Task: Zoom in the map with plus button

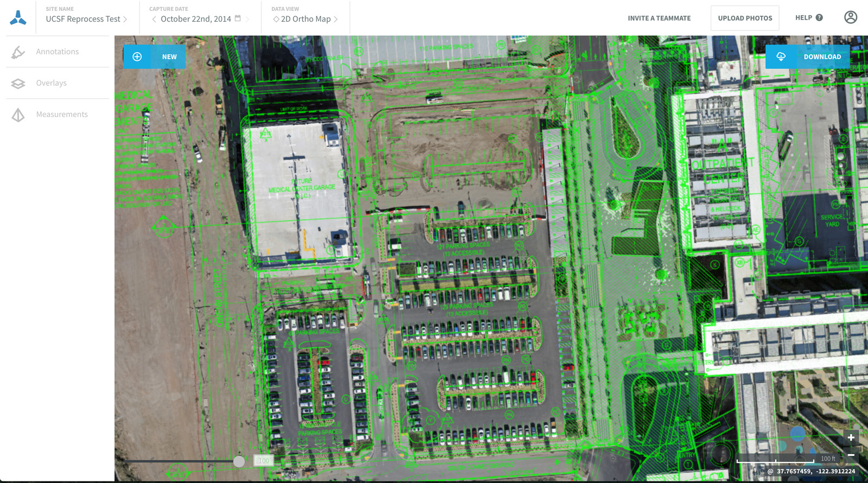Action: coord(851,437)
